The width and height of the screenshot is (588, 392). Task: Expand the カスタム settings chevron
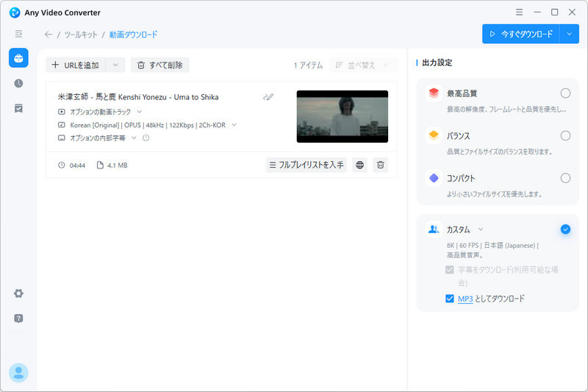point(481,229)
